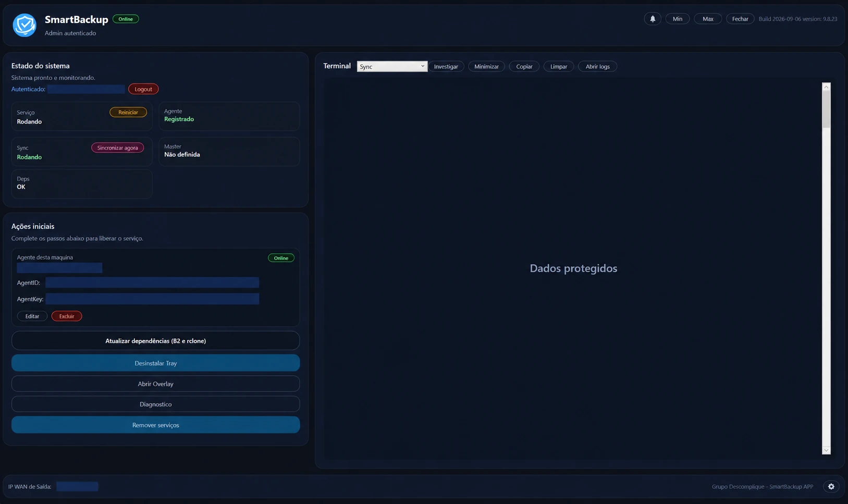Screen dimensions: 848x504
Task: Click the 'Rodando' value under Serviço
Action: coord(29,122)
